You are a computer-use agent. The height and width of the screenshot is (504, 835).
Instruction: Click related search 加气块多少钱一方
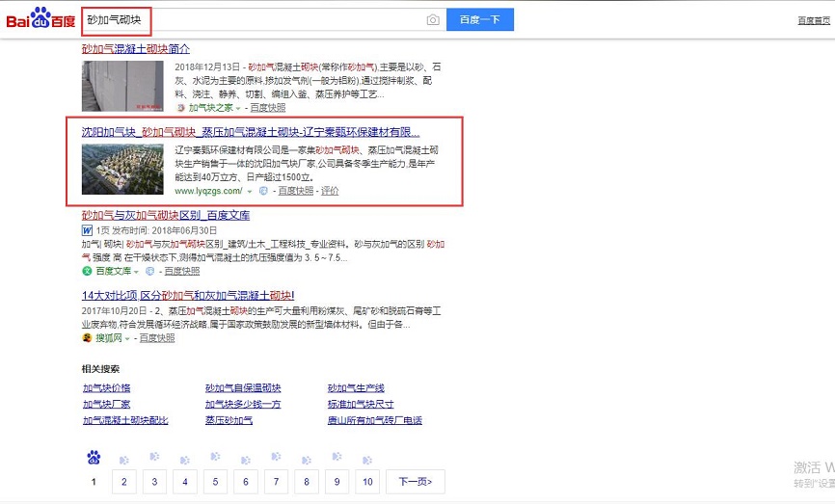243,404
